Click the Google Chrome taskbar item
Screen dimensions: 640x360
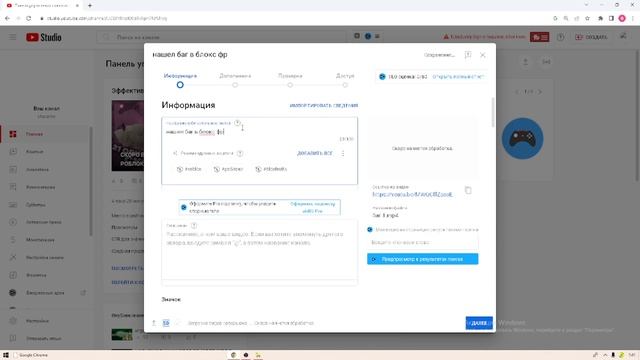click(31, 355)
